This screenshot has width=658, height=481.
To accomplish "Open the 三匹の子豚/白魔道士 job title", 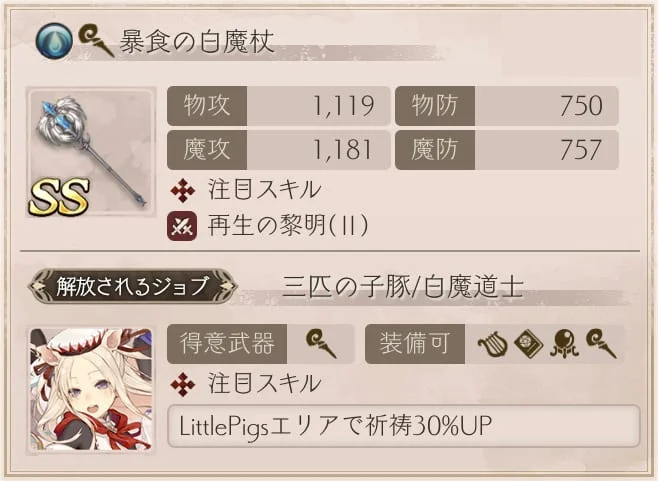I will [x=403, y=287].
